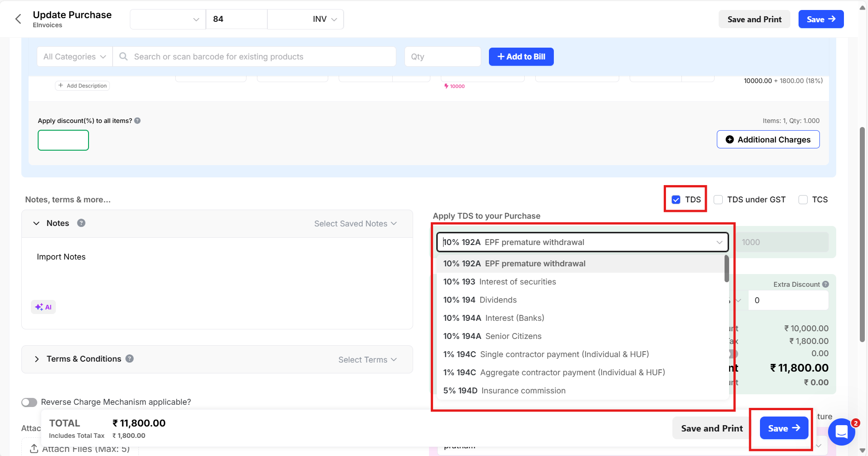Click the Extra Discount info icon
This screenshot has height=456, width=868.
point(825,284)
